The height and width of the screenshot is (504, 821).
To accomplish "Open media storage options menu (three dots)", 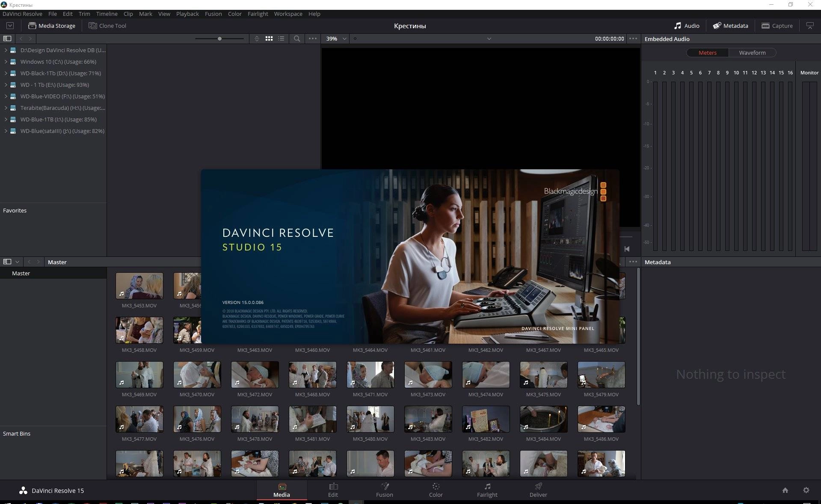I will pos(313,38).
